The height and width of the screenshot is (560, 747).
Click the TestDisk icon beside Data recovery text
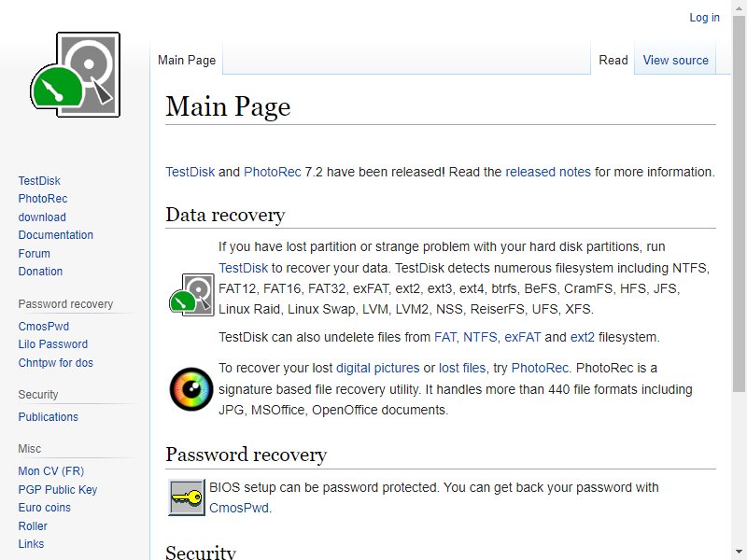pyautogui.click(x=191, y=295)
